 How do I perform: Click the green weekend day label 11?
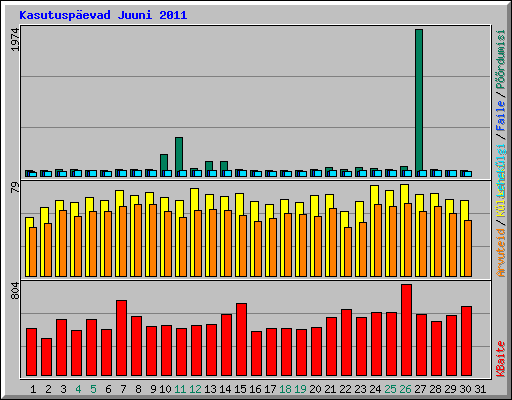point(180,389)
